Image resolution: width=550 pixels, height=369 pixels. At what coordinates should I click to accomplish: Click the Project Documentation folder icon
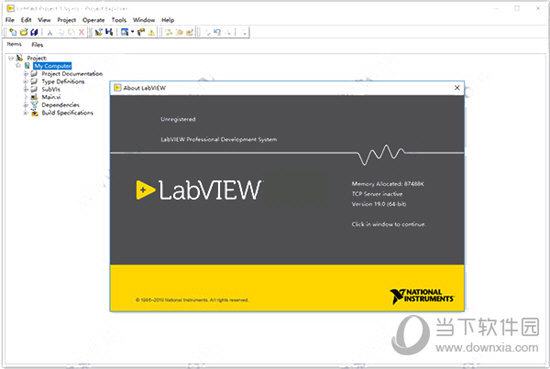(x=34, y=74)
